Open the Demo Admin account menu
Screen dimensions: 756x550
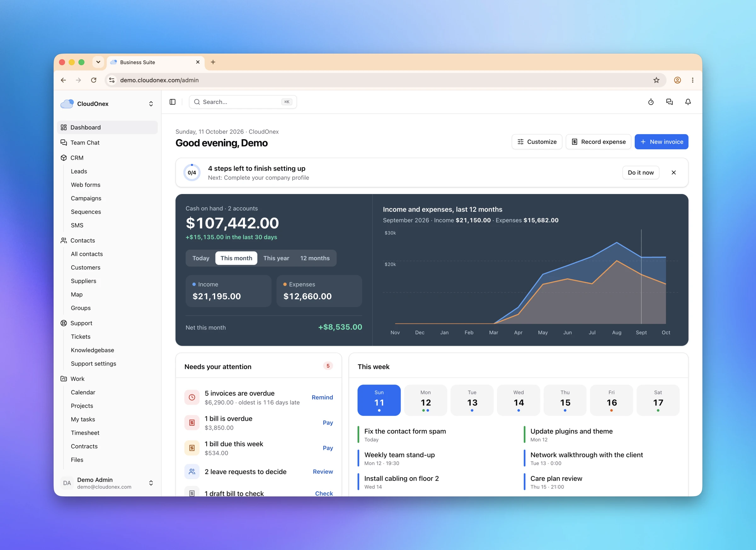point(107,483)
